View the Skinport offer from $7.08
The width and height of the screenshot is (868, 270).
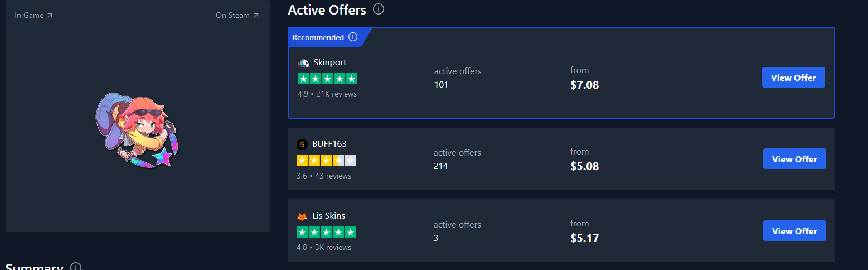793,78
